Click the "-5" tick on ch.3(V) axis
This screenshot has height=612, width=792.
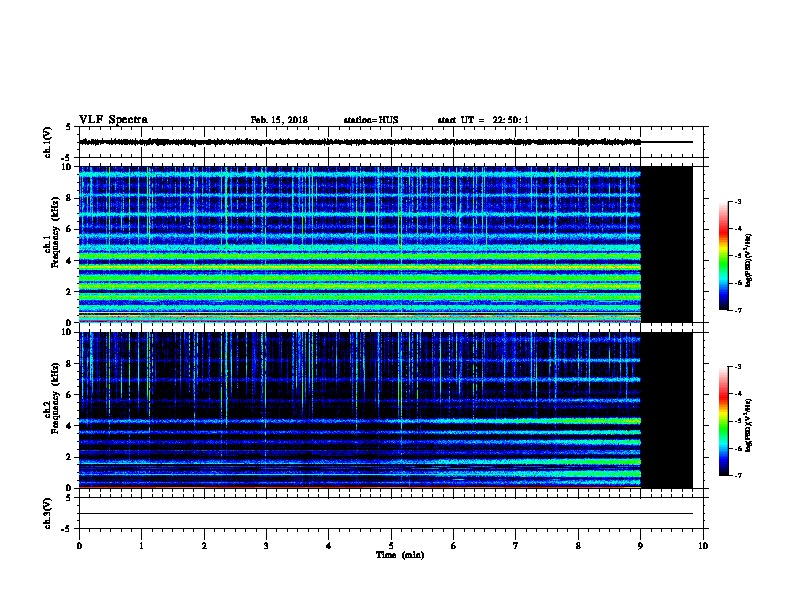tap(66, 529)
